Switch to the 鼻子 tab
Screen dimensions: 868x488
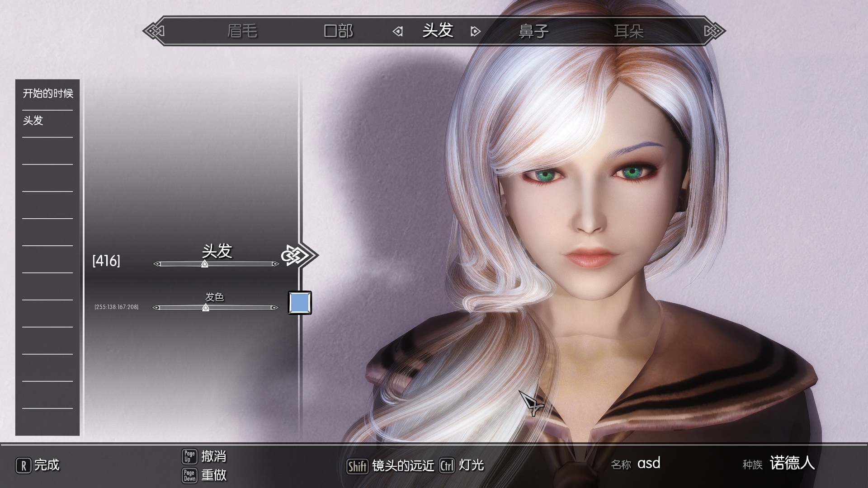coord(533,31)
